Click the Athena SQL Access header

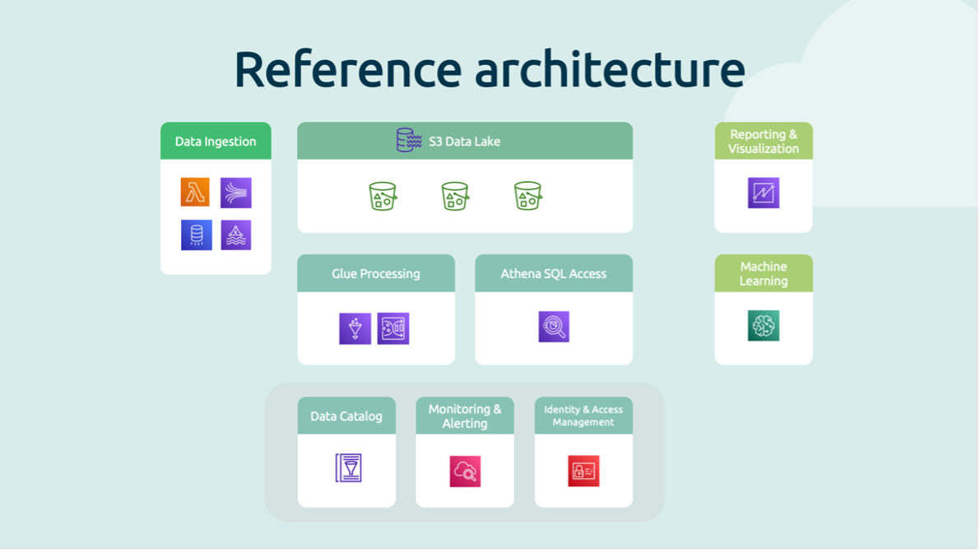point(554,274)
